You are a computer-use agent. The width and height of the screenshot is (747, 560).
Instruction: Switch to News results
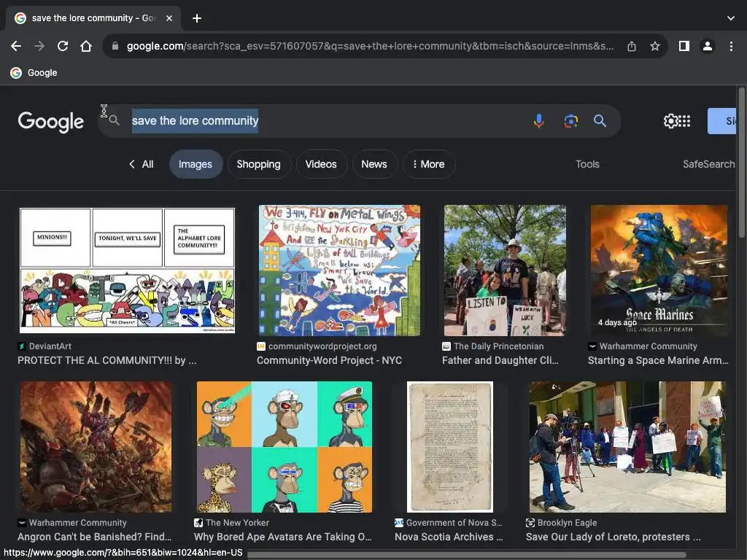click(374, 164)
